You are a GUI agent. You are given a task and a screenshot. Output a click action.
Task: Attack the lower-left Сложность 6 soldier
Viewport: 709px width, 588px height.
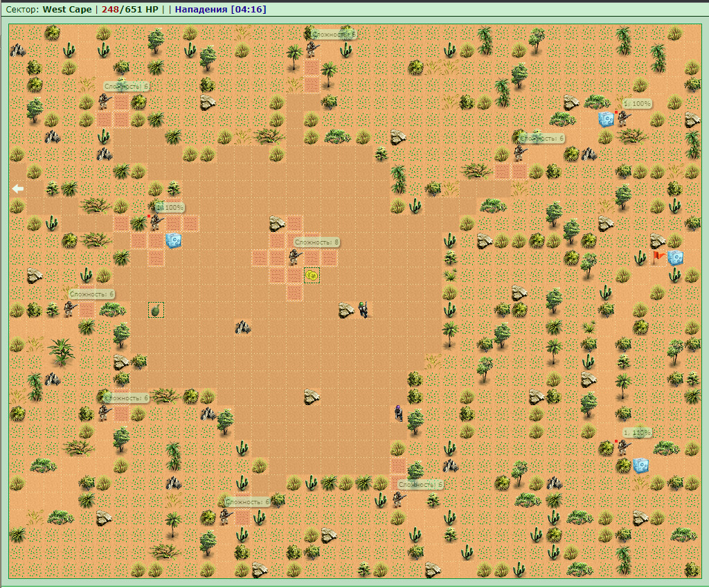tap(104, 413)
